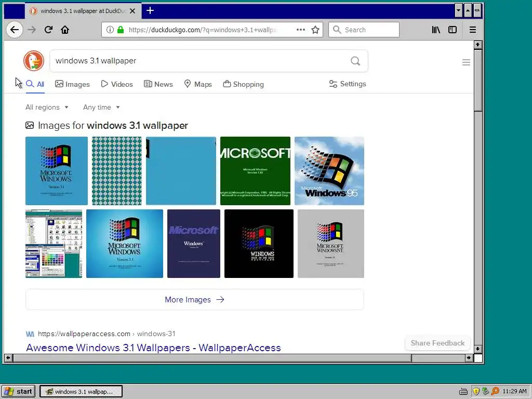Click the window title-bar dropdown arrow button
532x399 pixels.
tap(458, 10)
